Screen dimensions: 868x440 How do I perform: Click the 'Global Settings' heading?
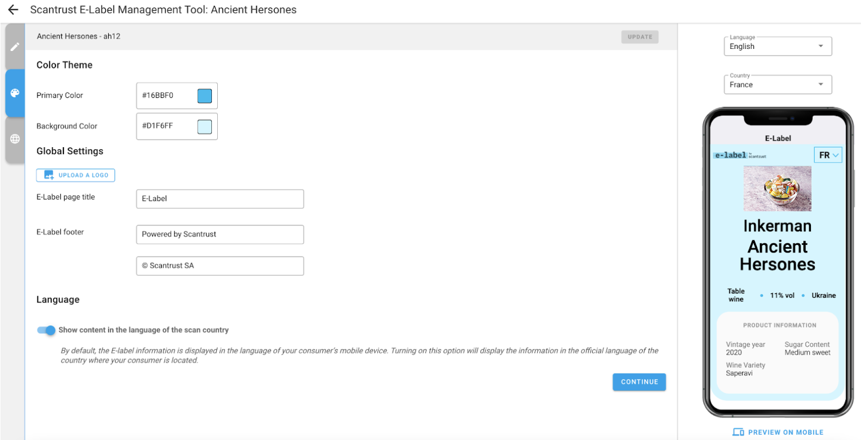click(70, 151)
